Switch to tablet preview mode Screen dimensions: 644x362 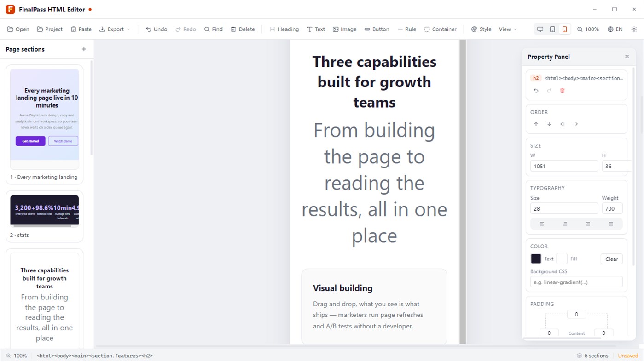[x=552, y=29]
